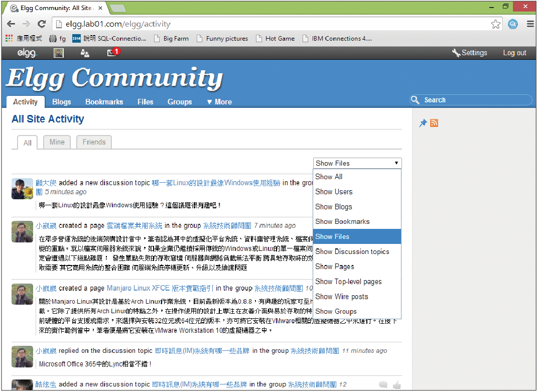Click the pin bookmark icon in sidebar
This screenshot has height=392, width=538.
click(423, 123)
